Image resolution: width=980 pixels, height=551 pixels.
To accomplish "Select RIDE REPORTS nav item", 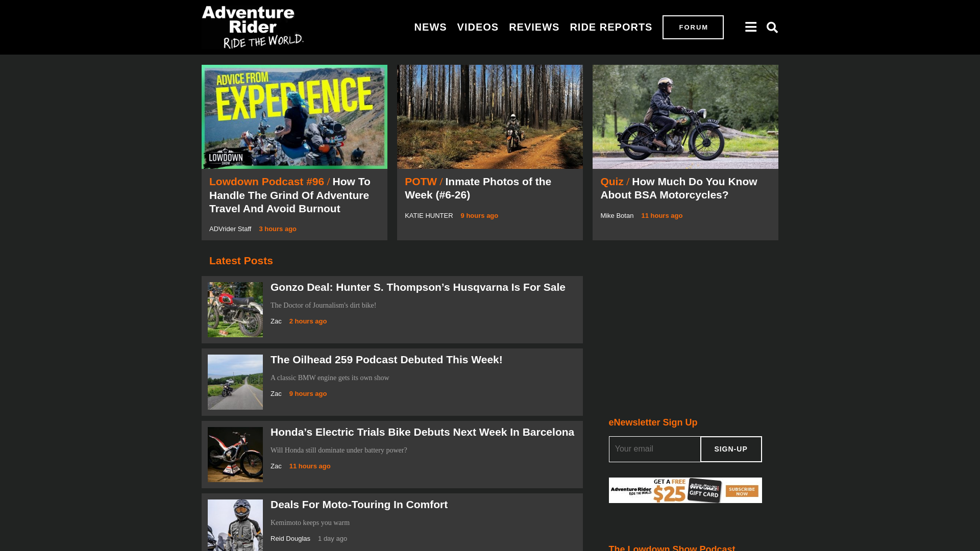I will coord(610,27).
